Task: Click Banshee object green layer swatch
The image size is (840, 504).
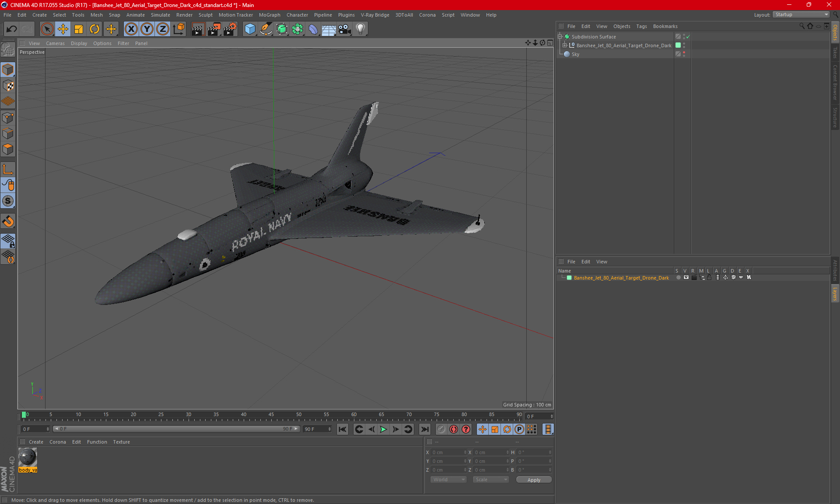Action: click(678, 45)
